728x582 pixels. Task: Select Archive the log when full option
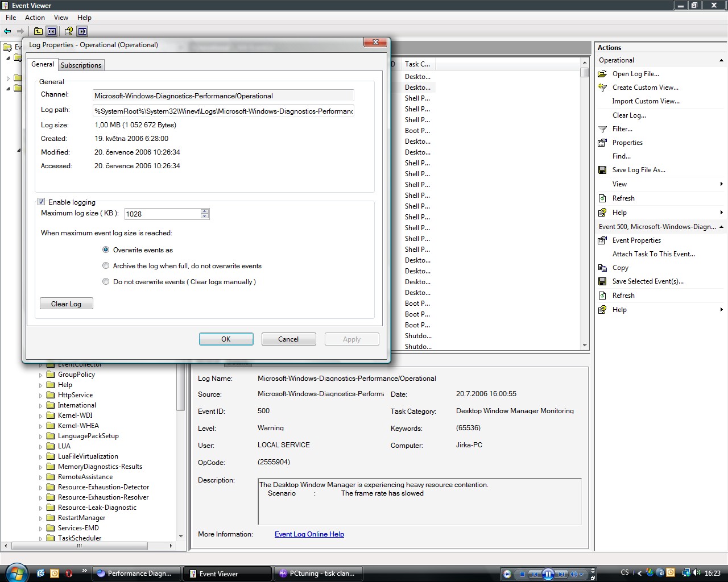click(x=106, y=265)
